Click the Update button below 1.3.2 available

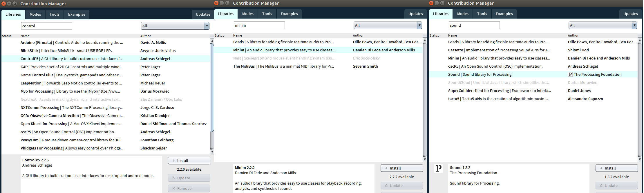pos(617,185)
